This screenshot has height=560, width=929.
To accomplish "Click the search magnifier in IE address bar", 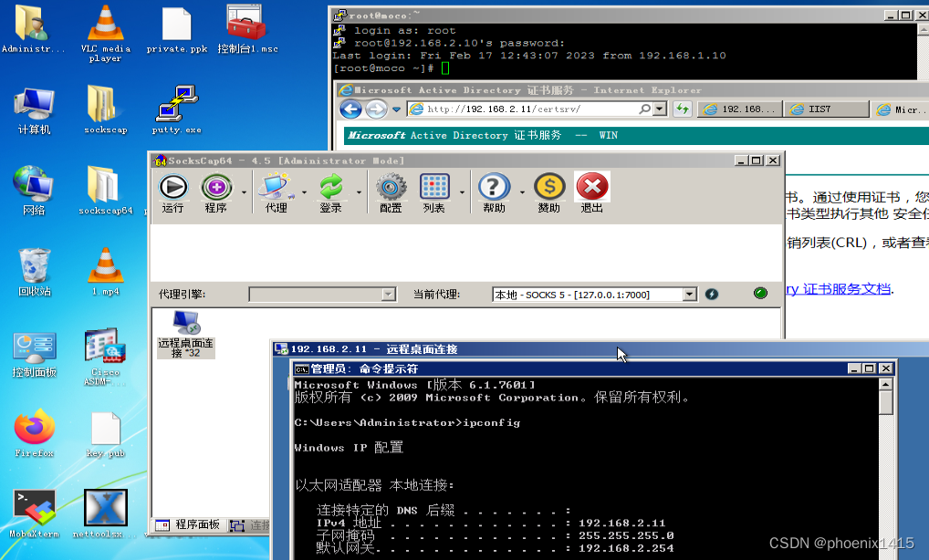I will [644, 109].
